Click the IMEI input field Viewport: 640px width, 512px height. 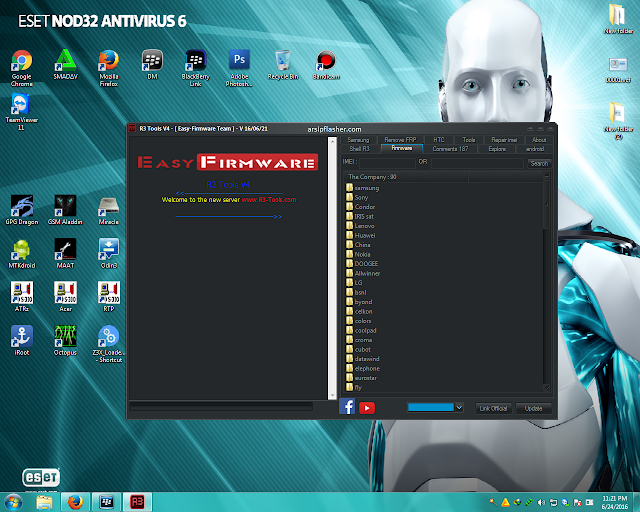(387, 164)
